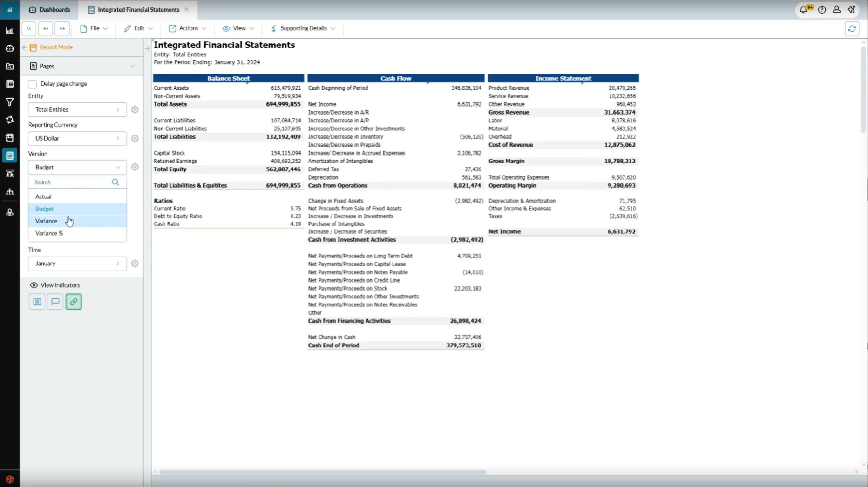Open the Reporting Currency US Dollar dropdown
868x487 pixels.
77,138
